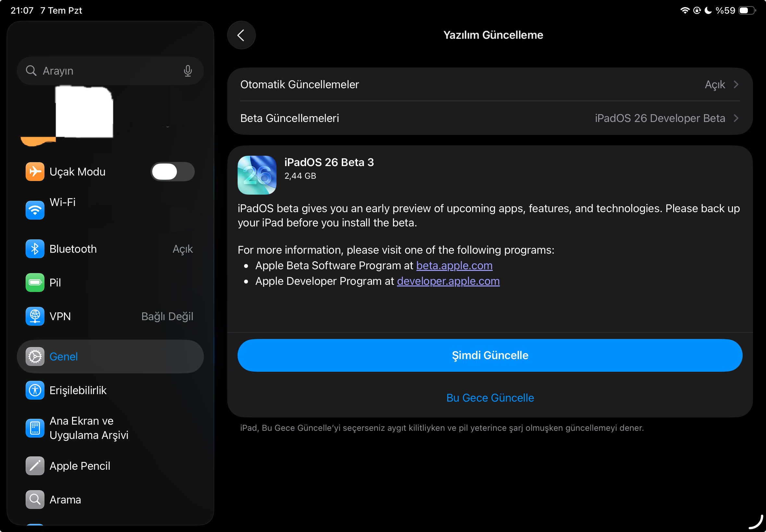This screenshot has width=766, height=532.
Task: Open the Bluetooth icon in sidebar
Action: click(x=35, y=249)
